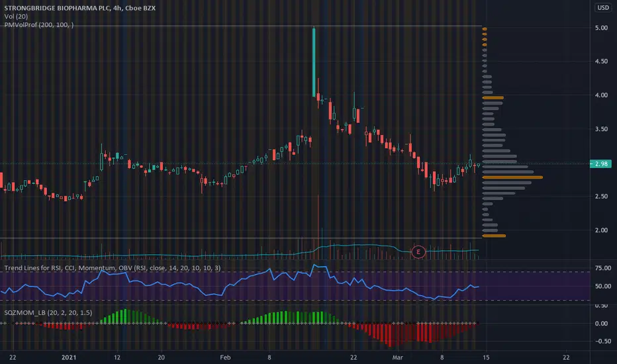Click the earnings 'E' marker icon
The width and height of the screenshot is (617, 364).
pos(418,252)
